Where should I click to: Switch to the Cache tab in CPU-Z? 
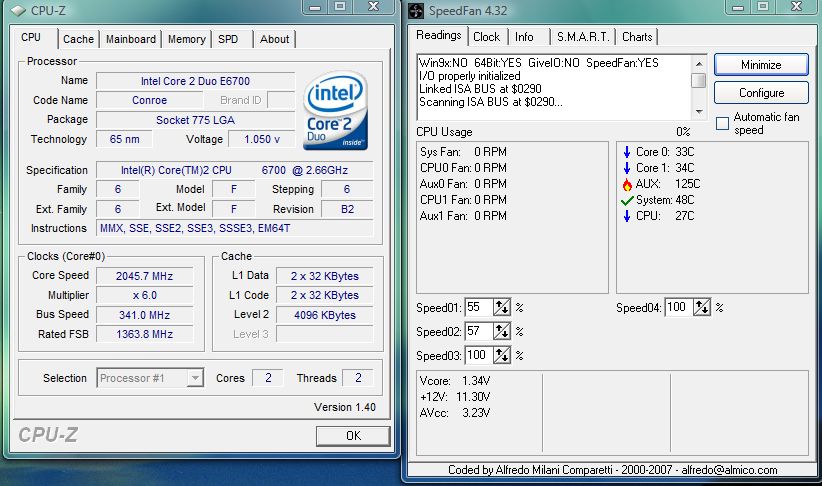[x=78, y=39]
